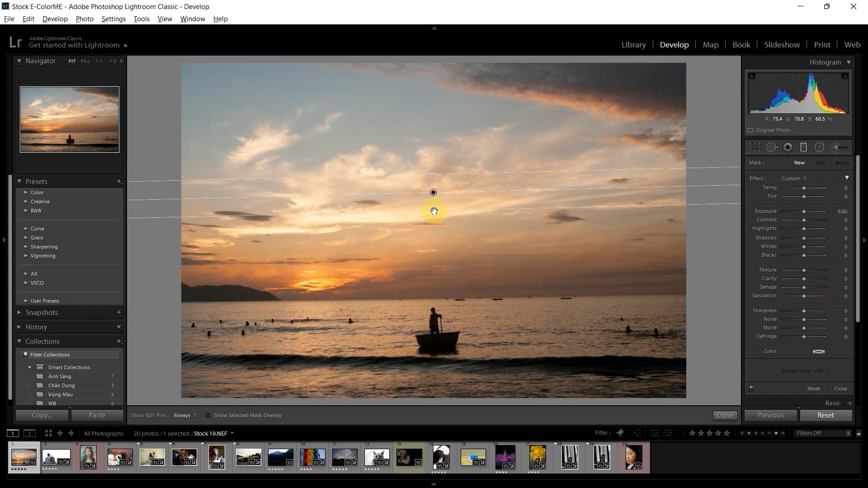Screen dimensions: 868x488
Task: Click the Done button
Action: pyautogui.click(x=725, y=415)
